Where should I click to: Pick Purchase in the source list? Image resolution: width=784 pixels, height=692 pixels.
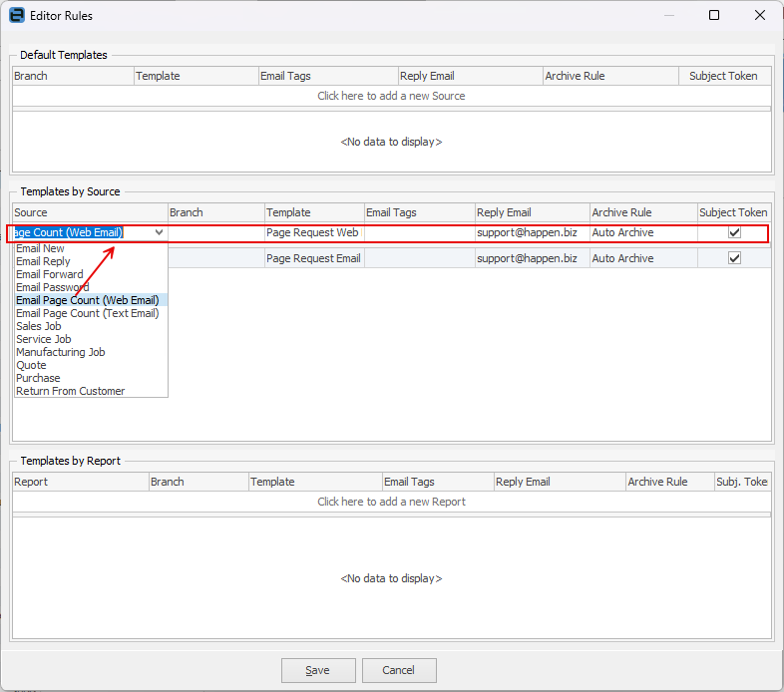click(91, 379)
